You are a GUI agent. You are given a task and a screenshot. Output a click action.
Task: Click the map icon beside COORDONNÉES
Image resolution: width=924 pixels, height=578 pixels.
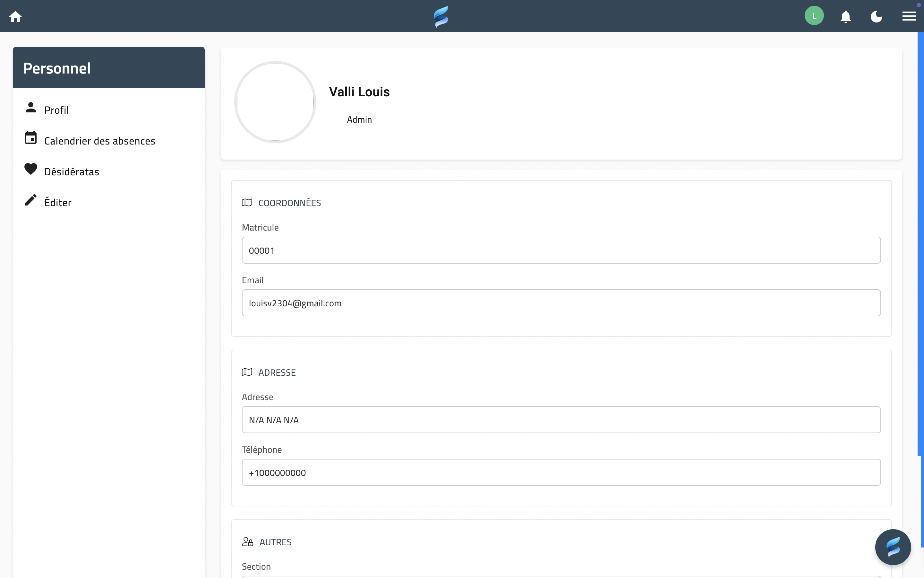[247, 203]
